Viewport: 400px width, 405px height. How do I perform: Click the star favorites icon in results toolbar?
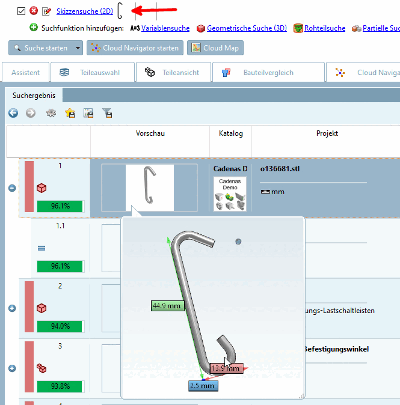70,113
